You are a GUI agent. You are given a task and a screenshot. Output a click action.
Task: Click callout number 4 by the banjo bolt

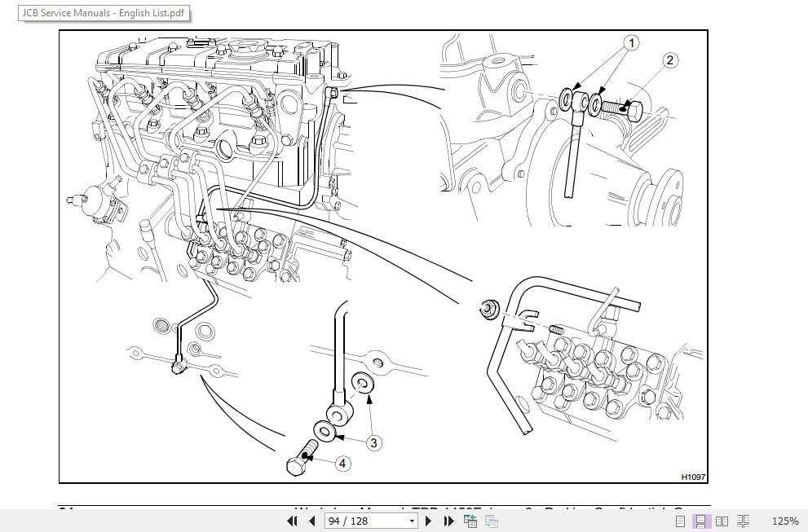click(x=342, y=464)
